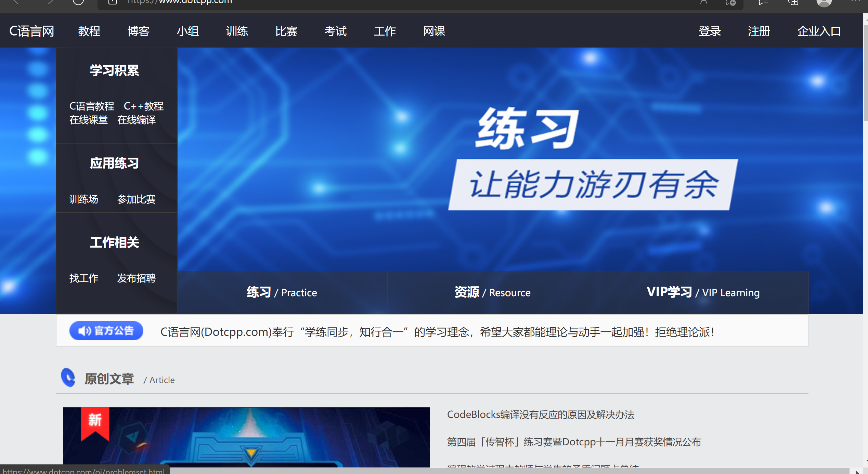Open the 教程 menu in navigation bar

click(89, 31)
